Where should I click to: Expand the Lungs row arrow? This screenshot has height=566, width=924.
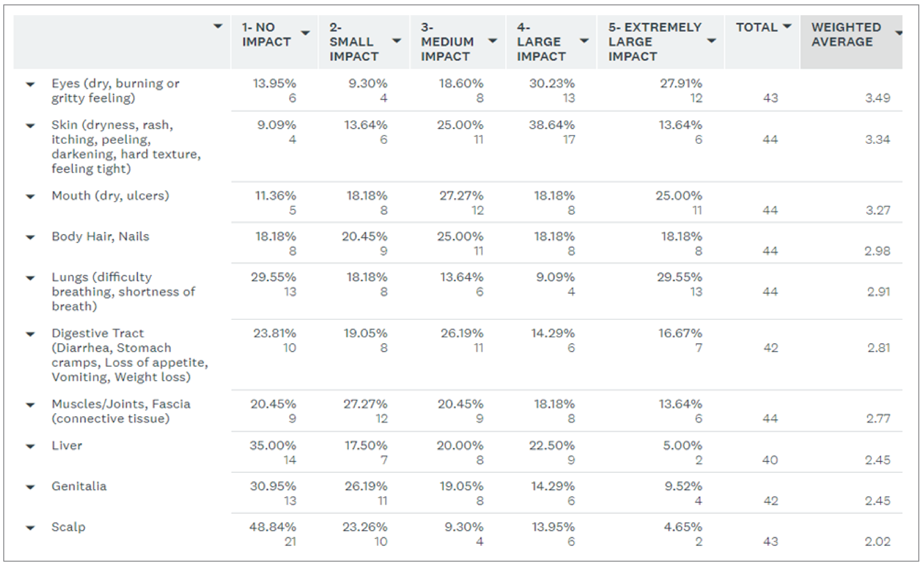point(30,278)
